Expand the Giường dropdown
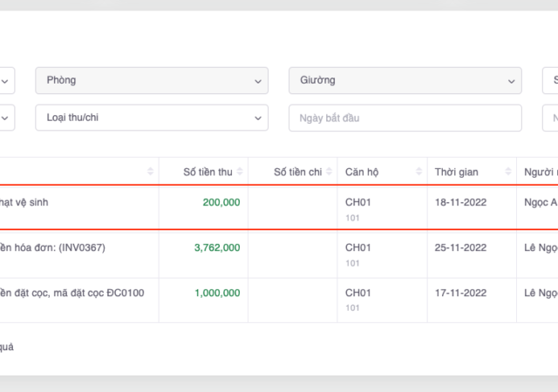Viewport: 558px width, 392px height. [x=405, y=80]
